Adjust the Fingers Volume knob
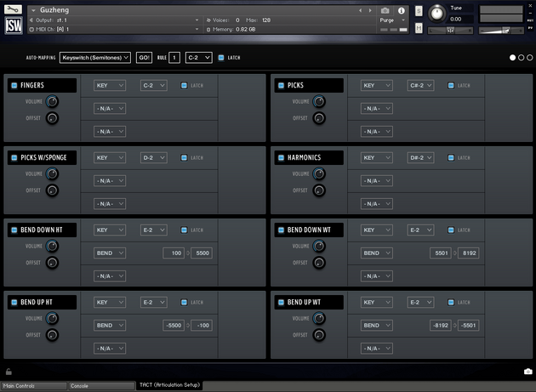The image size is (536, 392). (x=52, y=101)
